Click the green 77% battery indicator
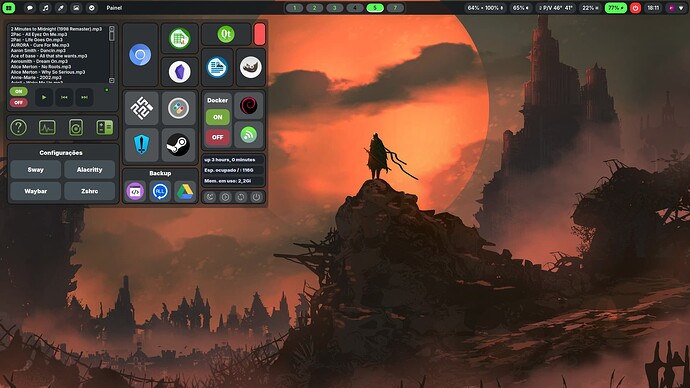Viewport: 690px width, 388px height. pos(616,8)
